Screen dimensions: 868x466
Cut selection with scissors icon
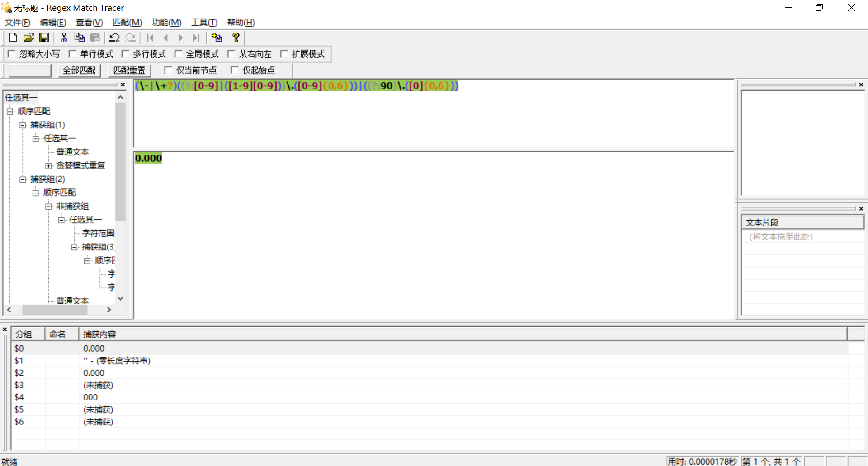pos(64,38)
